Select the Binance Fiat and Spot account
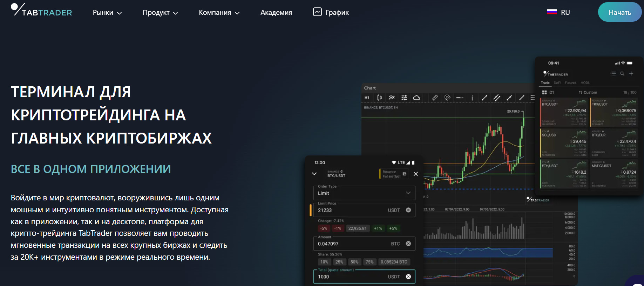644x286 pixels. pyautogui.click(x=394, y=174)
